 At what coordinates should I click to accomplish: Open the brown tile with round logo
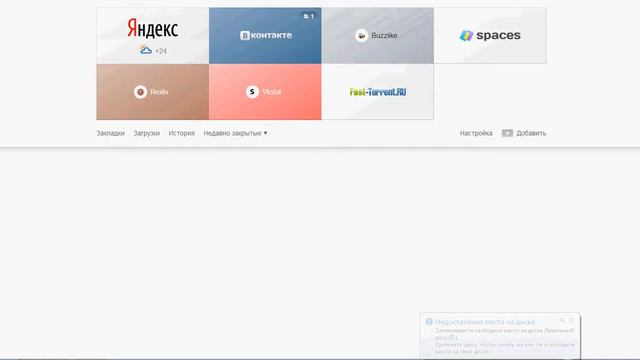pos(153,92)
